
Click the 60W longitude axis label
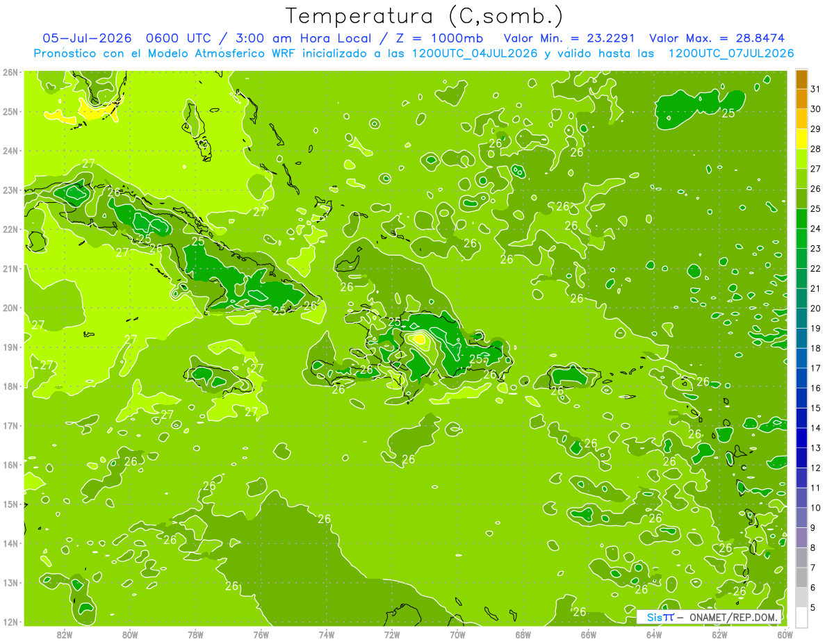pos(785,634)
